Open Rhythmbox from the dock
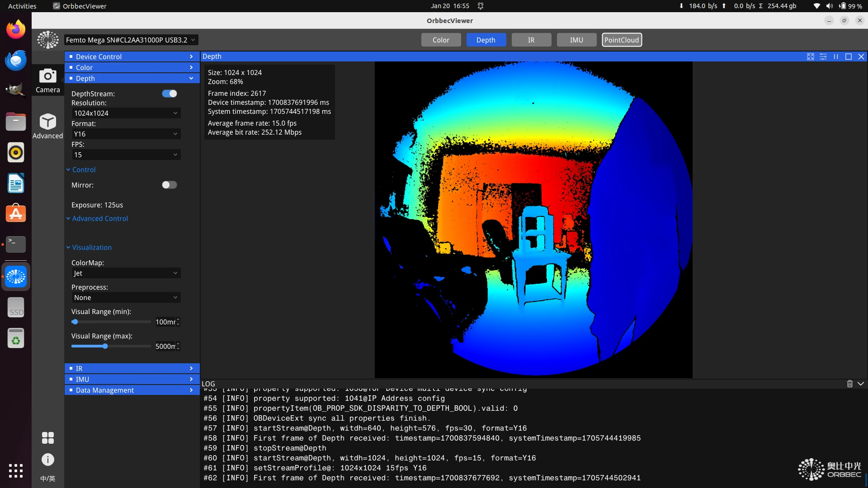Screen dimensions: 868x488 [16, 152]
